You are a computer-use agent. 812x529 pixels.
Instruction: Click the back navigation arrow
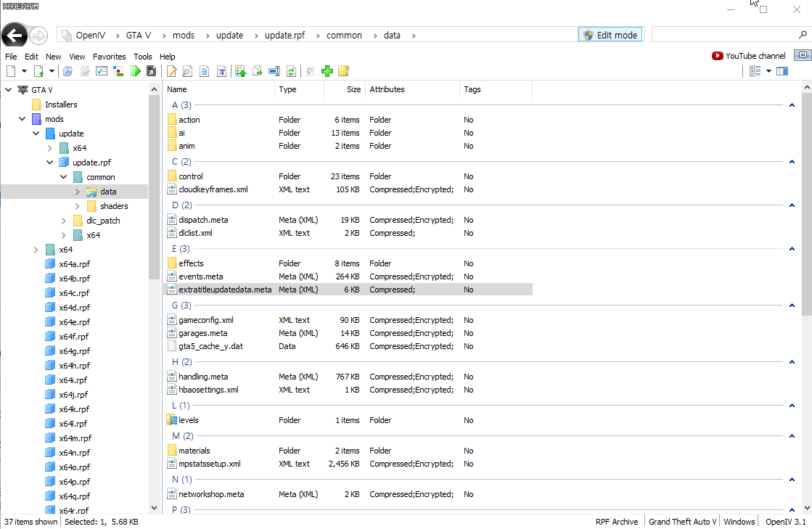coord(15,36)
